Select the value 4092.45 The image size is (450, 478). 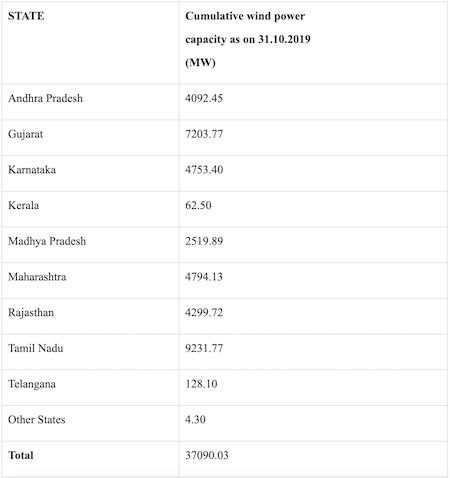tap(204, 98)
